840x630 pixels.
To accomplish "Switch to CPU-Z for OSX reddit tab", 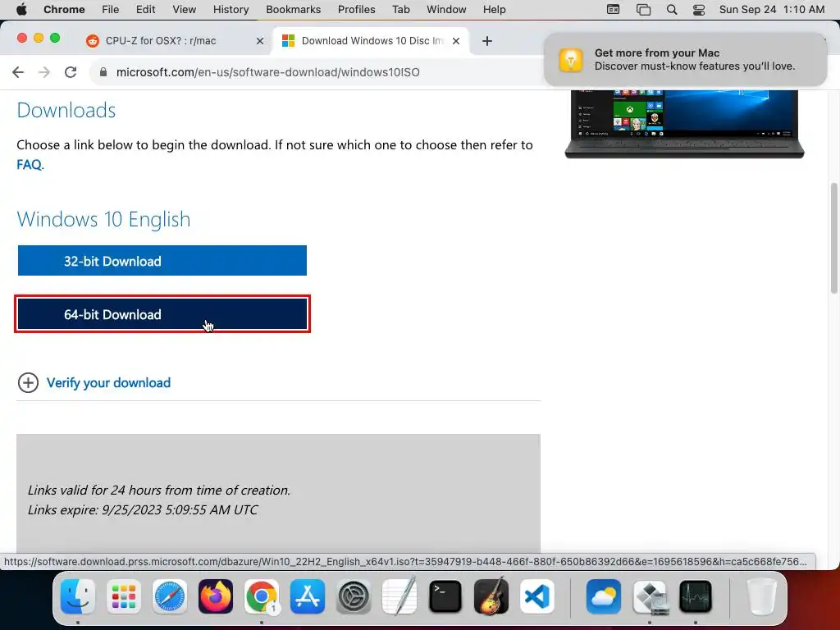I will tap(176, 41).
